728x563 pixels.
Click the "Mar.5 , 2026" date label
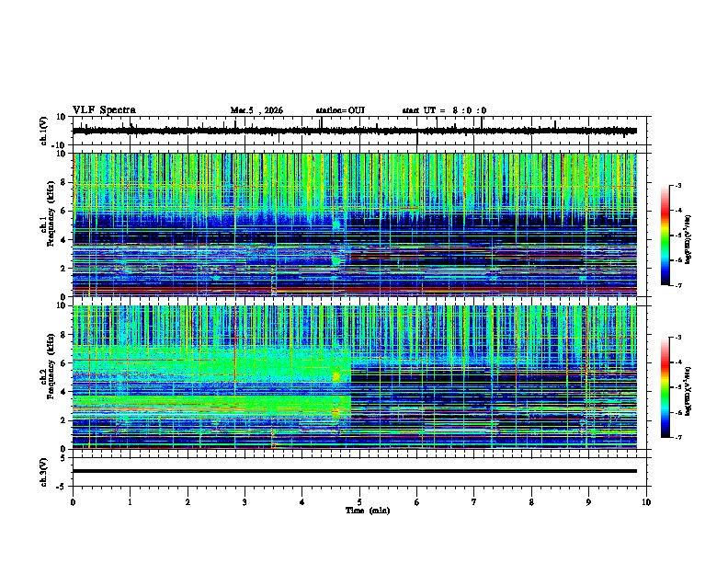(x=256, y=110)
